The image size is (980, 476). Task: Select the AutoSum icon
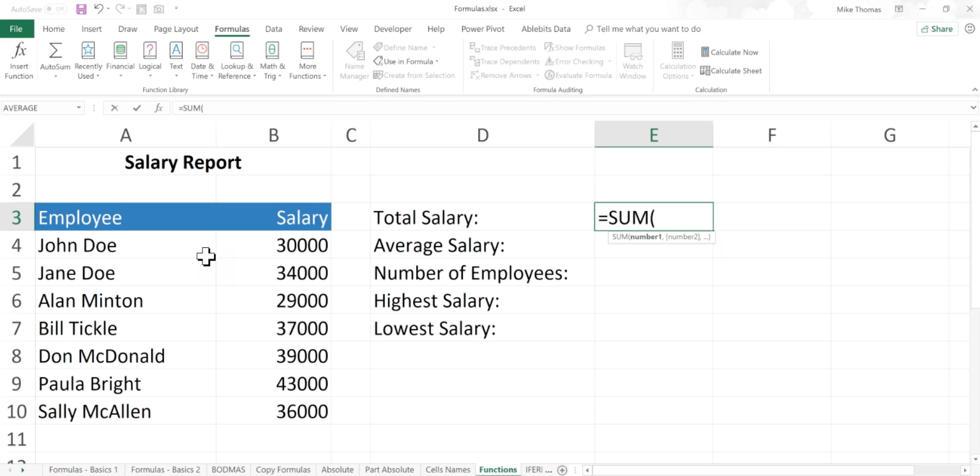pyautogui.click(x=54, y=59)
